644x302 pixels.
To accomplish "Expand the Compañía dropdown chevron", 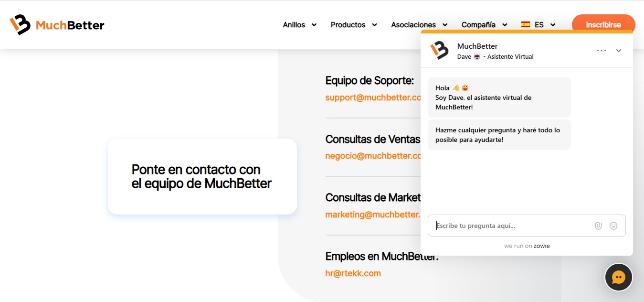I will pos(505,25).
